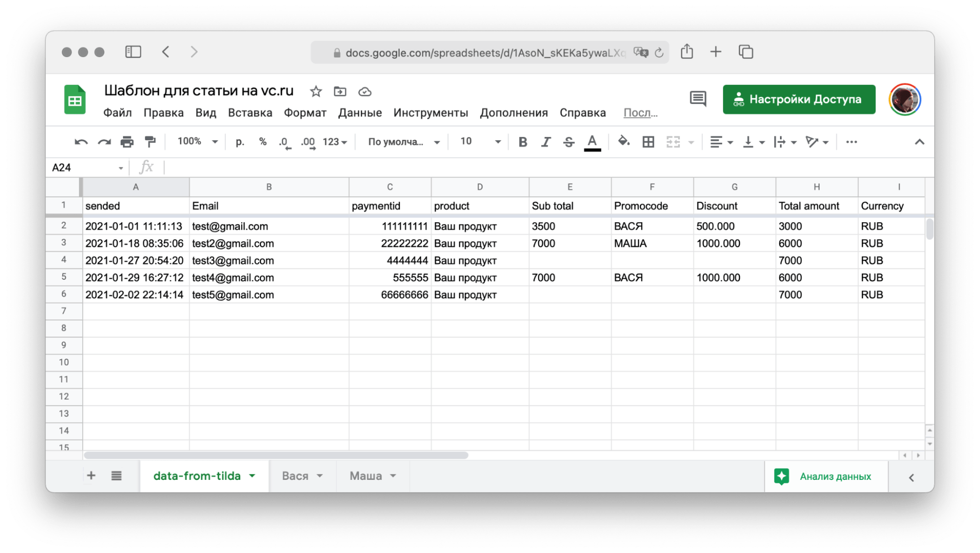Open comment history icon

pos(698,99)
